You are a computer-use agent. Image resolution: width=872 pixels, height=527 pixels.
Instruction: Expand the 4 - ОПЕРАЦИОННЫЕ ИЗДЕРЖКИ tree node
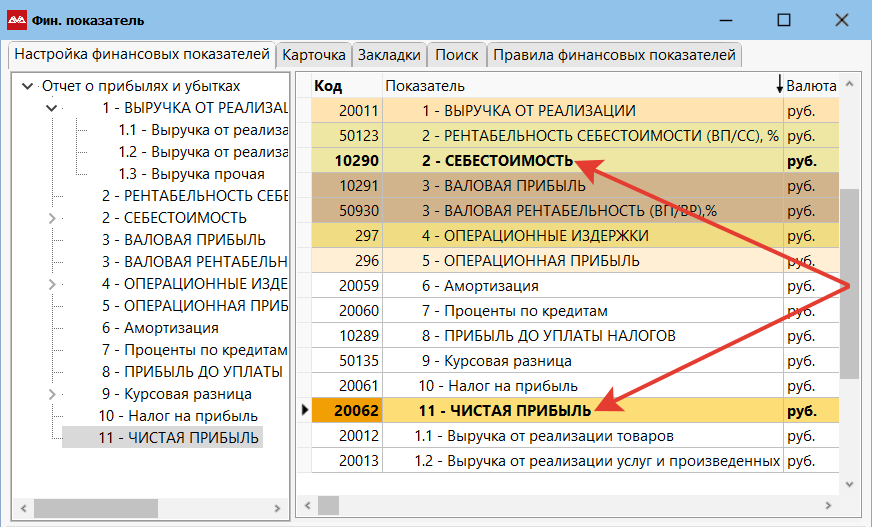pyautogui.click(x=53, y=284)
